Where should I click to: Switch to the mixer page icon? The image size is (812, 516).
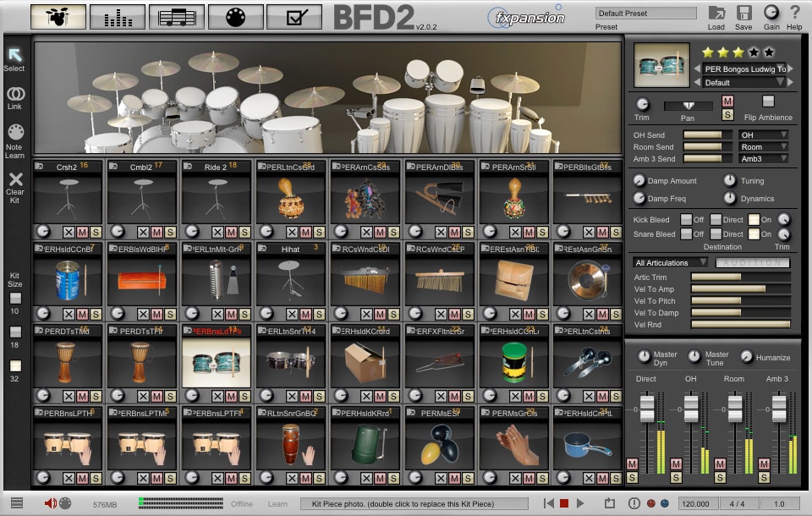click(118, 17)
